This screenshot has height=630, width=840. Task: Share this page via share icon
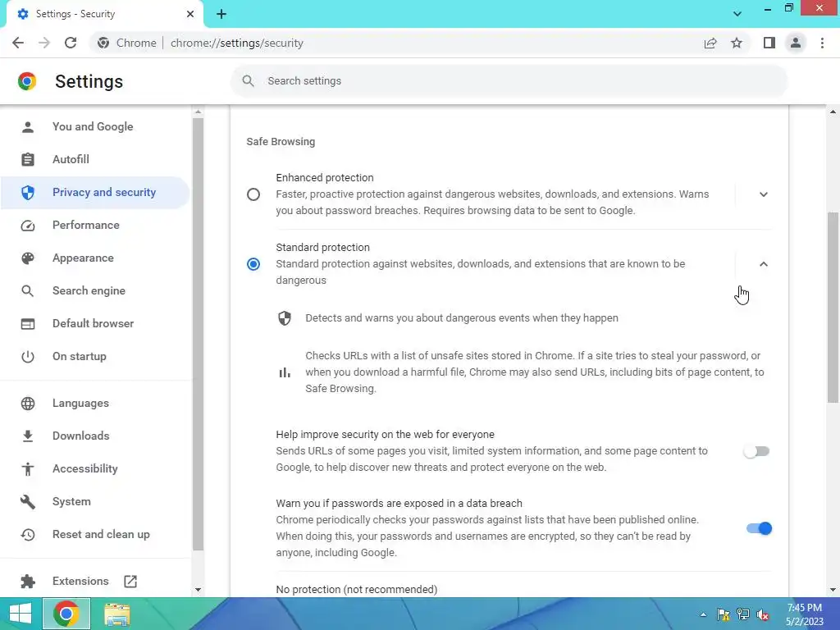(710, 43)
